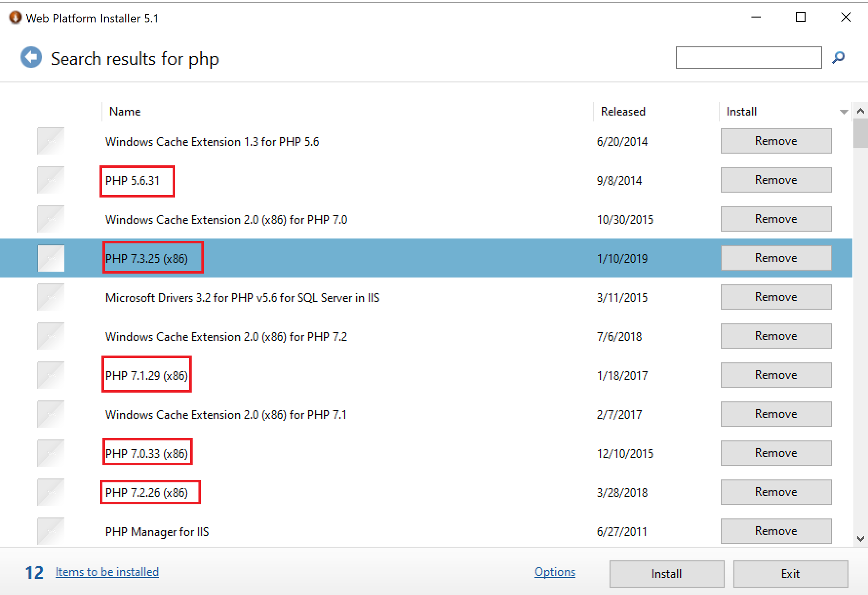Click icon beside PHP Manager for IIS
Image resolution: width=868 pixels, height=595 pixels.
coord(51,531)
